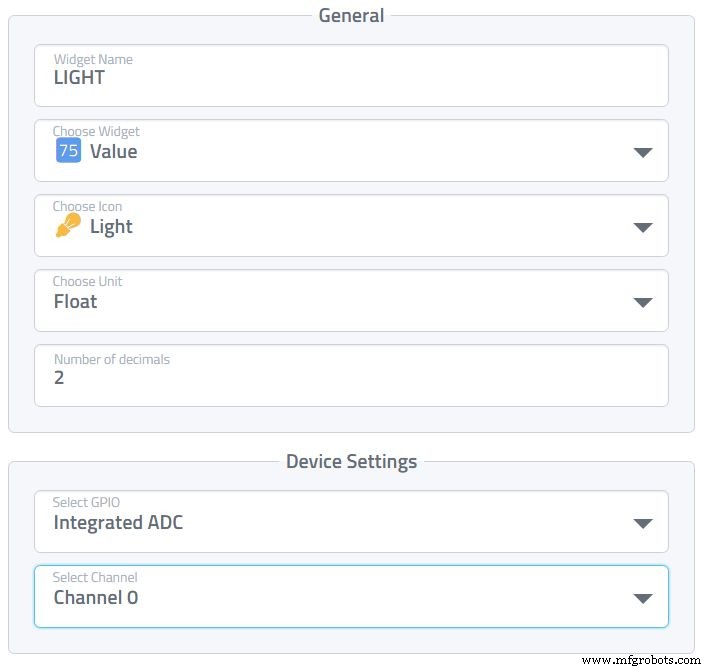Viewport: 712px width, 670px height.
Task: Click the Widget Name field containing LIGHT
Action: [351, 77]
